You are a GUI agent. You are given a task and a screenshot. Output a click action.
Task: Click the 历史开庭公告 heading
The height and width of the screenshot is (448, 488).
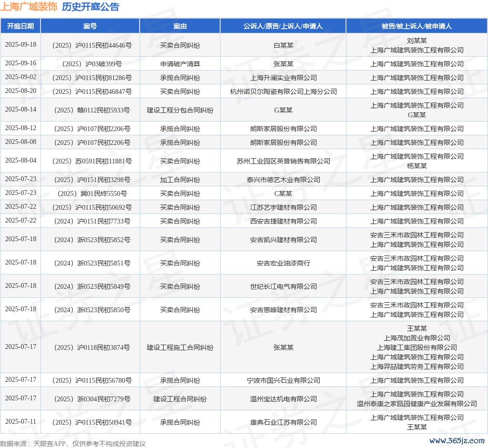(x=91, y=7)
